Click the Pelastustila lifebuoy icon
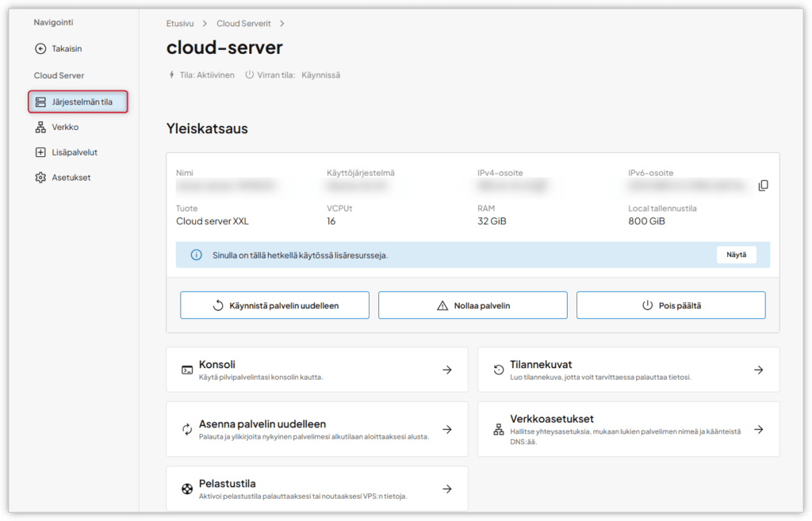 click(x=187, y=488)
